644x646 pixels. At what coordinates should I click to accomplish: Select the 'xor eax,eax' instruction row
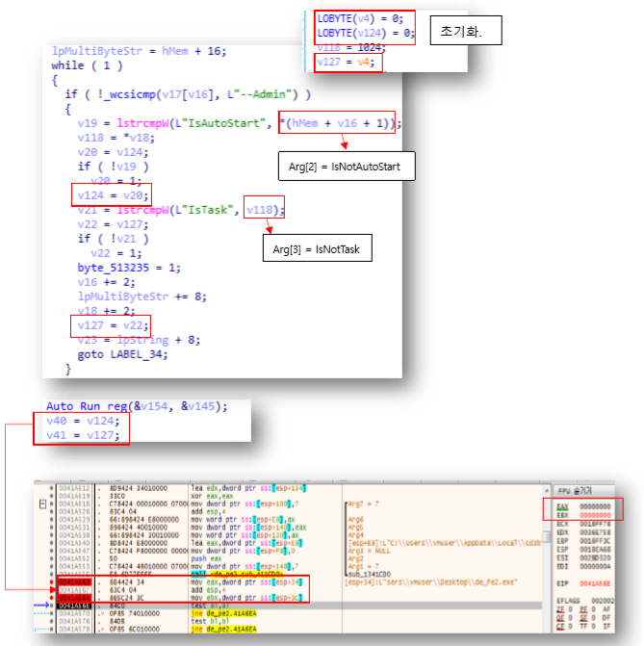[212, 496]
